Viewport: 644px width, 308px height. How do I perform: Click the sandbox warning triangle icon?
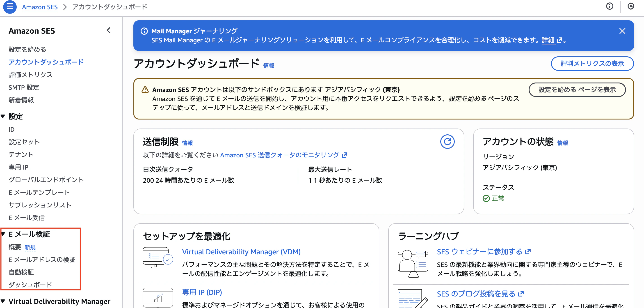145,90
